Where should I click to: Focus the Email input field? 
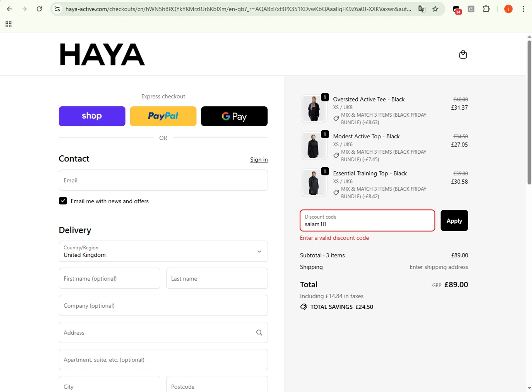point(163,180)
